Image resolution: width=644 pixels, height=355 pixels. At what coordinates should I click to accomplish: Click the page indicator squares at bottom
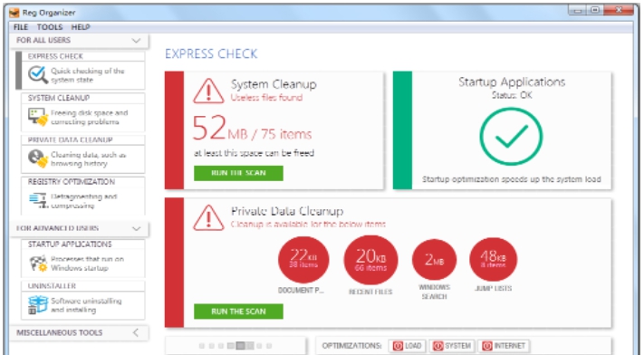pyautogui.click(x=235, y=346)
